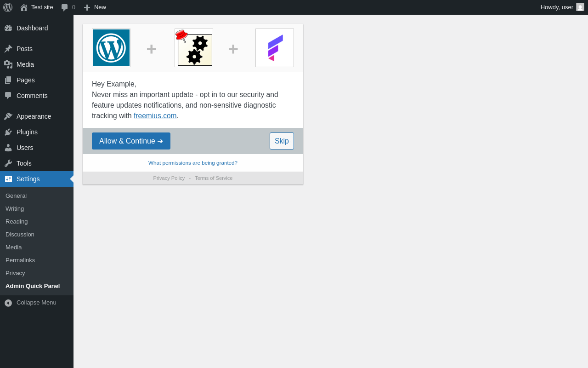588x368 pixels.
Task: Click the Dashboard gauge icon
Action: pyautogui.click(x=8, y=28)
